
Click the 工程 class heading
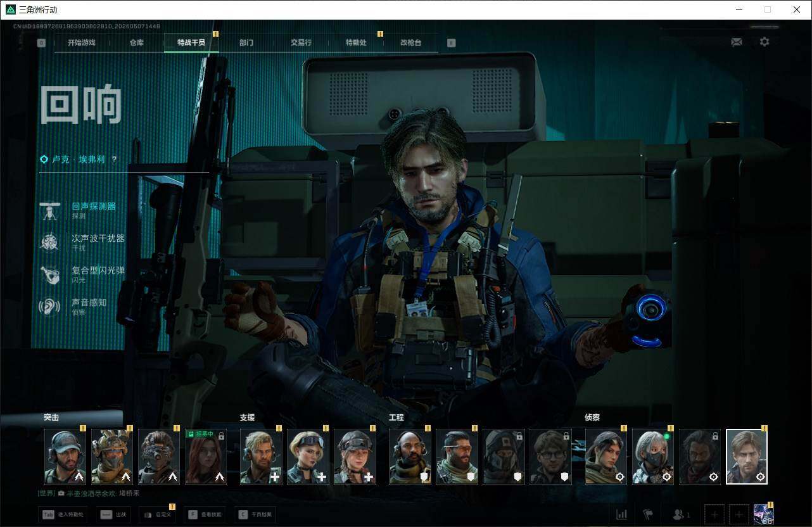click(396, 417)
